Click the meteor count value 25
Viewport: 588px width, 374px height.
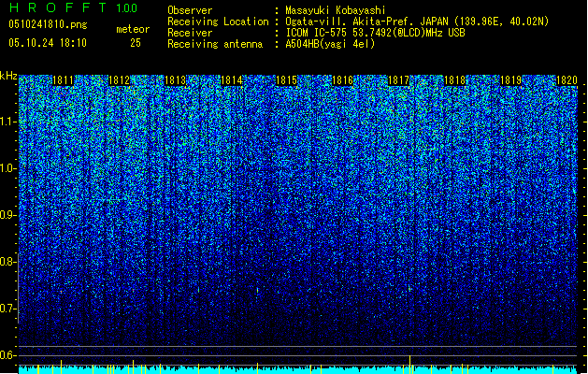[136, 43]
